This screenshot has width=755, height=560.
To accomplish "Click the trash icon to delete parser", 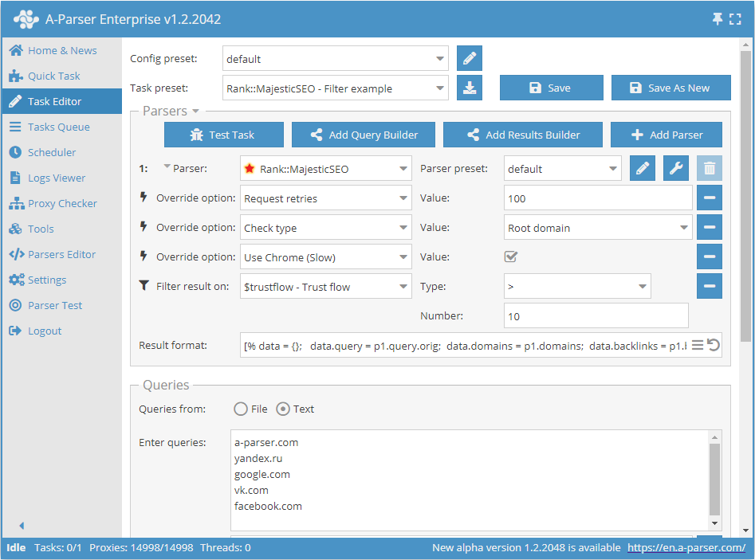I will coord(710,169).
